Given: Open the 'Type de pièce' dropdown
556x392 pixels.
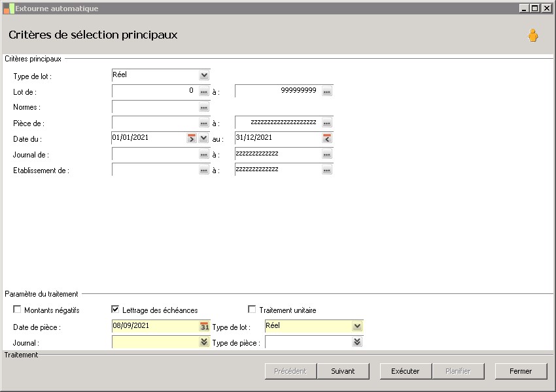Looking at the screenshot, I should 357,342.
